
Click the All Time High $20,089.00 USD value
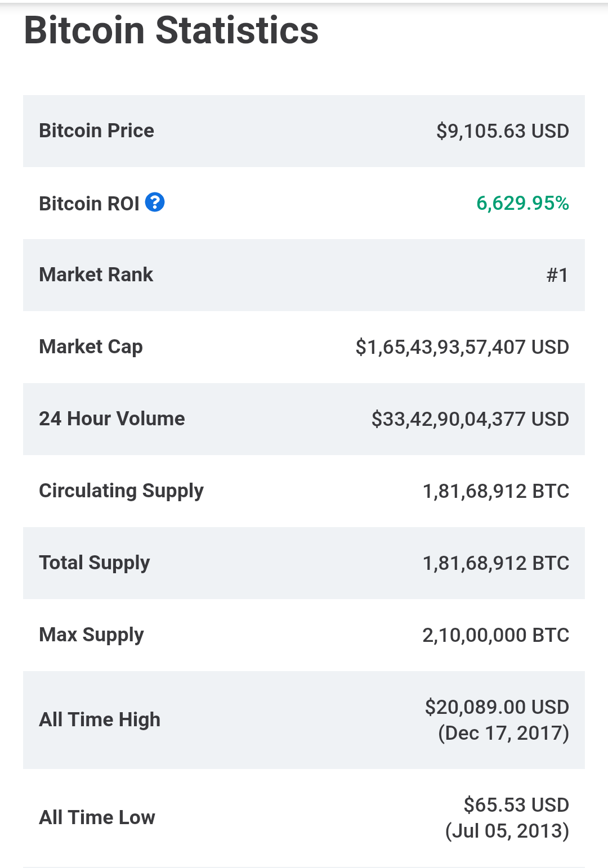tap(497, 707)
